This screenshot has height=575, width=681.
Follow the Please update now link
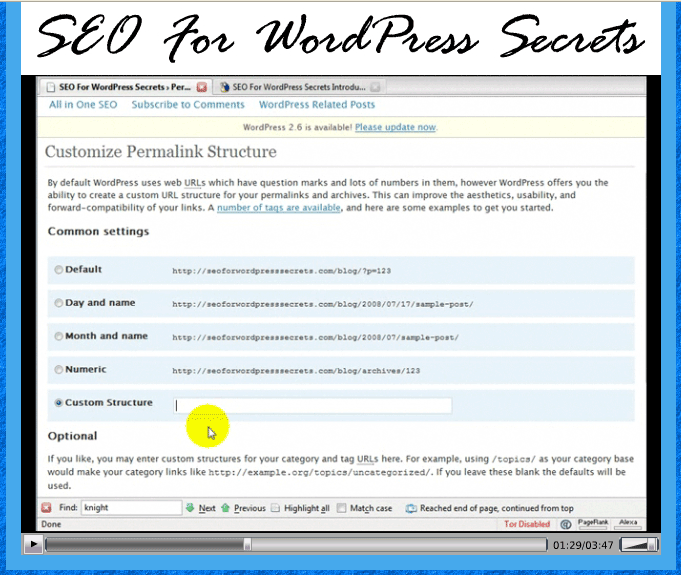[x=395, y=127]
